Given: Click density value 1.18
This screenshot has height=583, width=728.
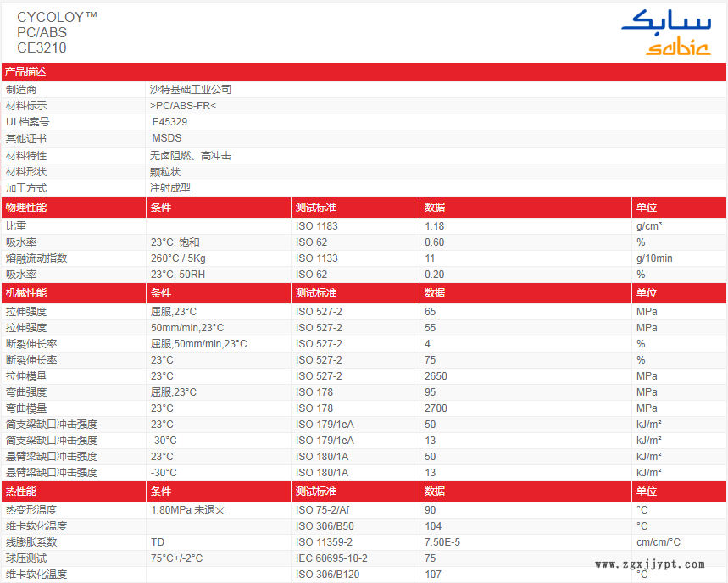Looking at the screenshot, I should pyautogui.click(x=435, y=226).
